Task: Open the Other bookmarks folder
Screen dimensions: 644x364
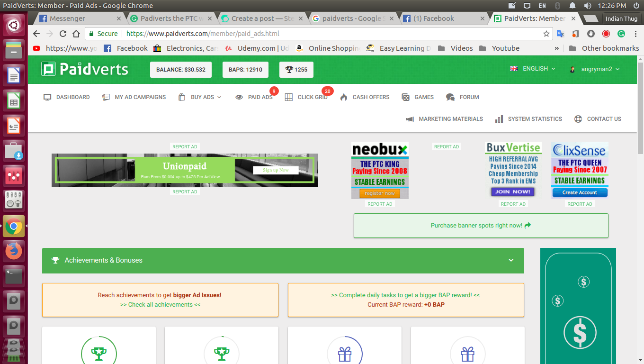Action: pyautogui.click(x=604, y=48)
